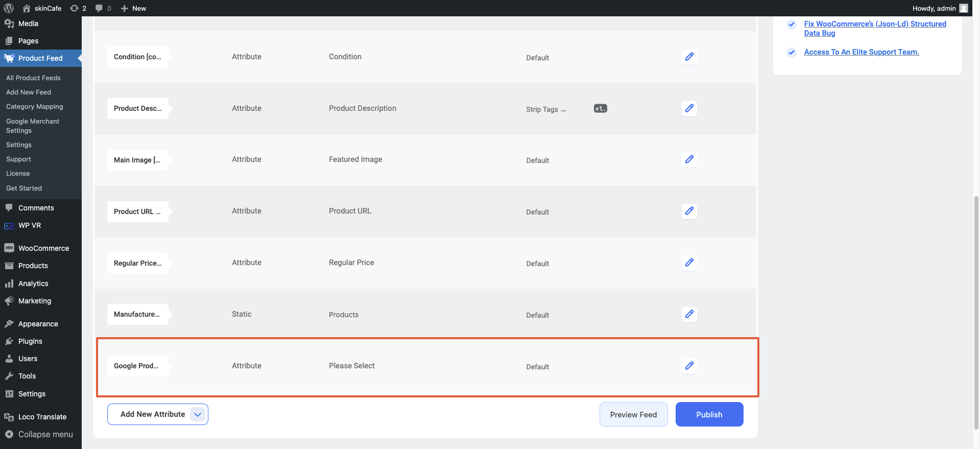980x449 pixels.
Task: Open WooCommerce in the sidebar
Action: click(x=41, y=248)
